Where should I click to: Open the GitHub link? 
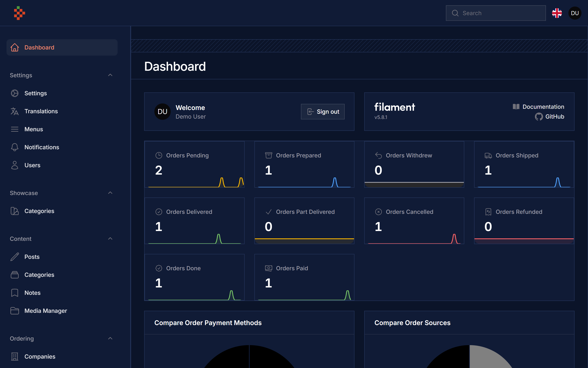[550, 117]
